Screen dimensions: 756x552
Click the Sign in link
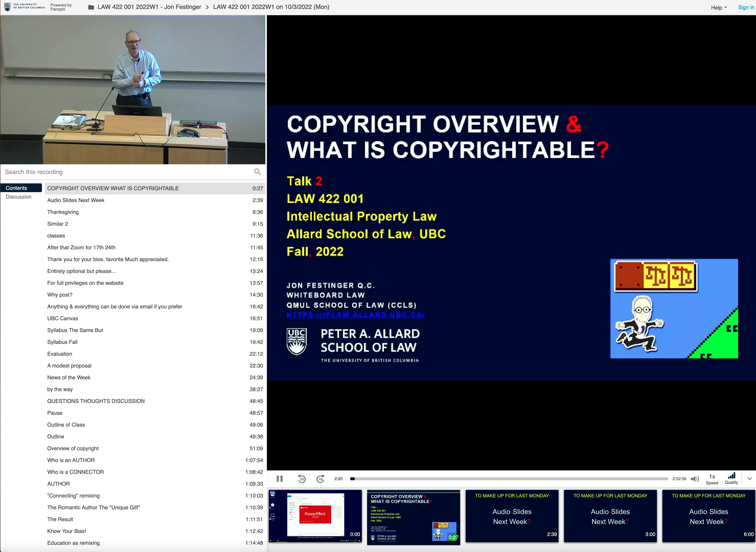click(746, 7)
